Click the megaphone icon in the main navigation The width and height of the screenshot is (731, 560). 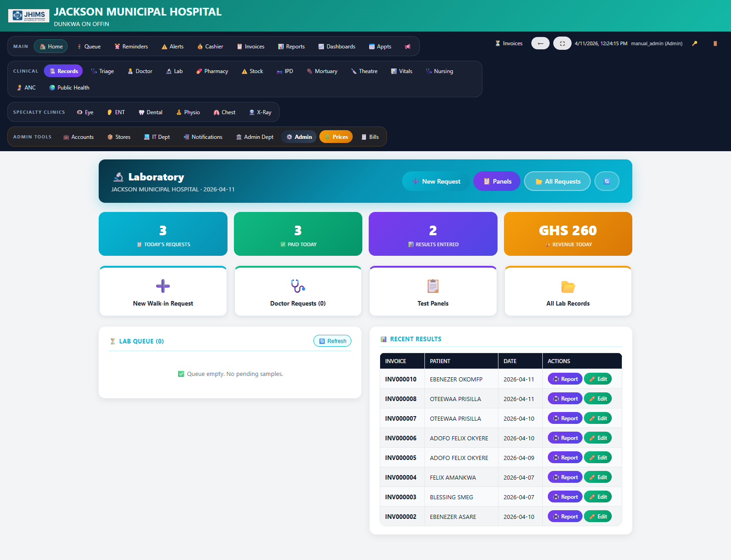(408, 46)
